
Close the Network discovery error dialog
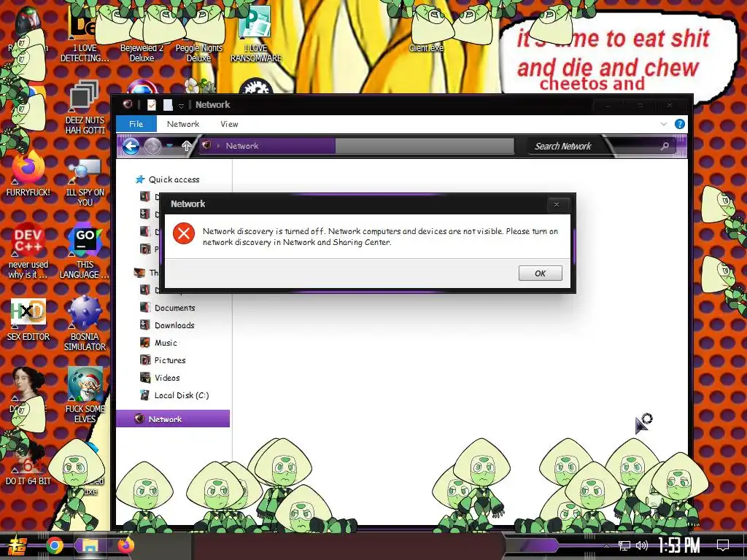[x=556, y=204]
